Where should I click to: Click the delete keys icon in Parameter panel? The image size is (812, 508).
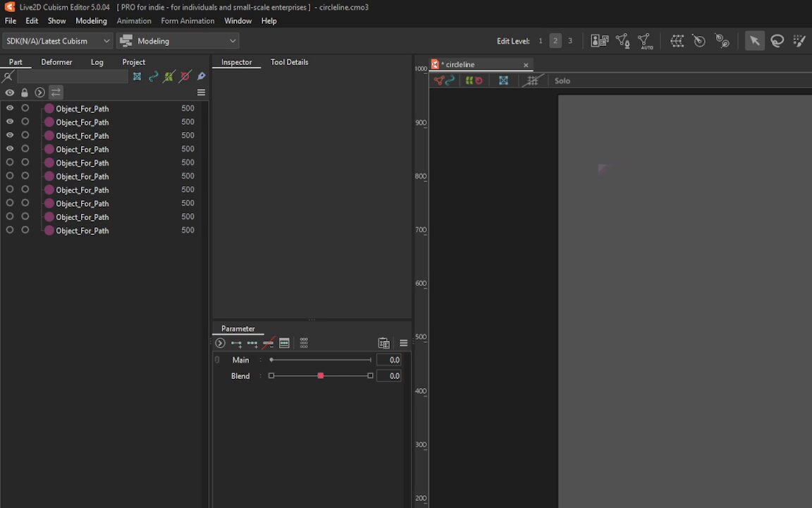[x=269, y=343]
